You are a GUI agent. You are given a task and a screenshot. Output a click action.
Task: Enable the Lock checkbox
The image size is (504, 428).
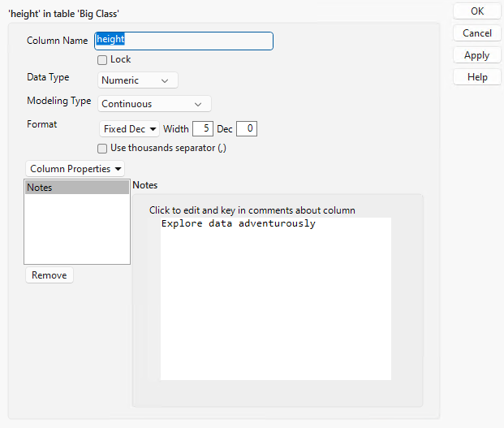pos(102,60)
